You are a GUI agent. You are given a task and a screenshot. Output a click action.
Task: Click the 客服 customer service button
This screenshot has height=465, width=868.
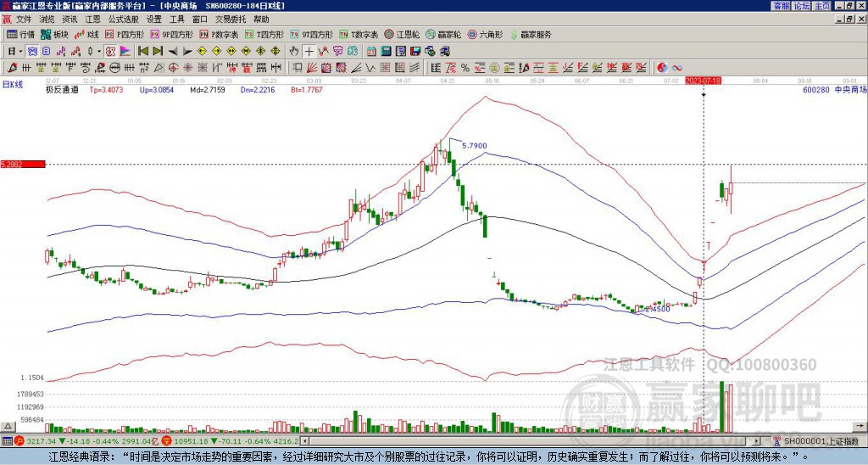coord(782,6)
